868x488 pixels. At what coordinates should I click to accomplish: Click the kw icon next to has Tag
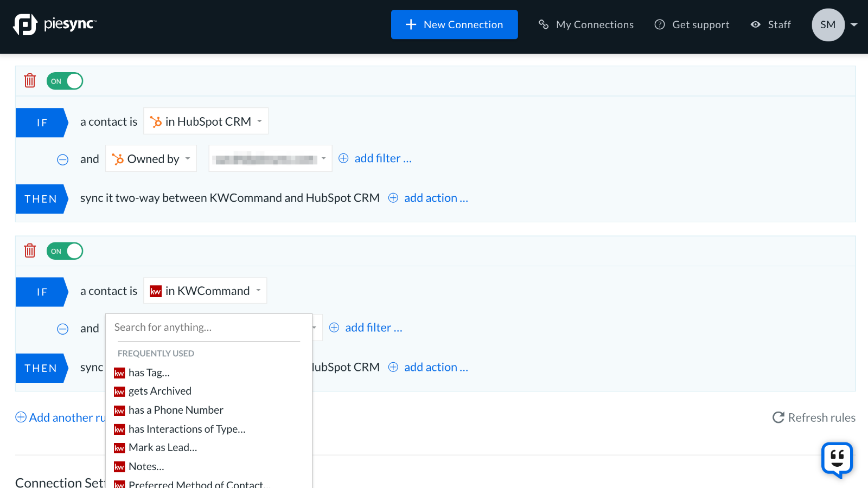point(119,373)
